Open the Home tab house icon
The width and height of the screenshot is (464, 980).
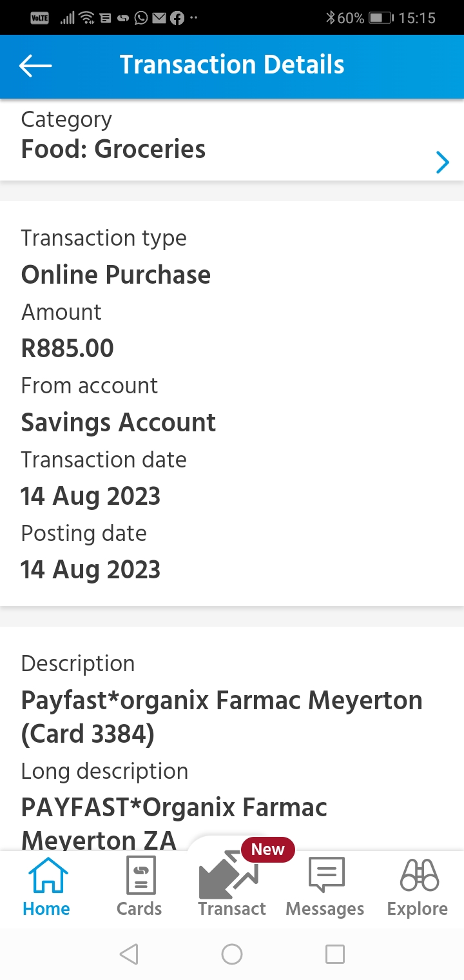pos(46,876)
